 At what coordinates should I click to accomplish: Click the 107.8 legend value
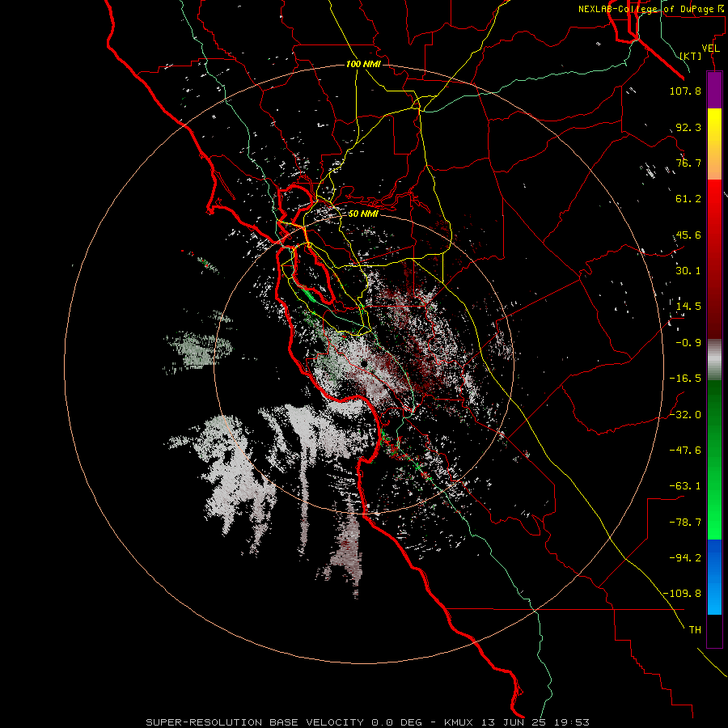coord(685,91)
